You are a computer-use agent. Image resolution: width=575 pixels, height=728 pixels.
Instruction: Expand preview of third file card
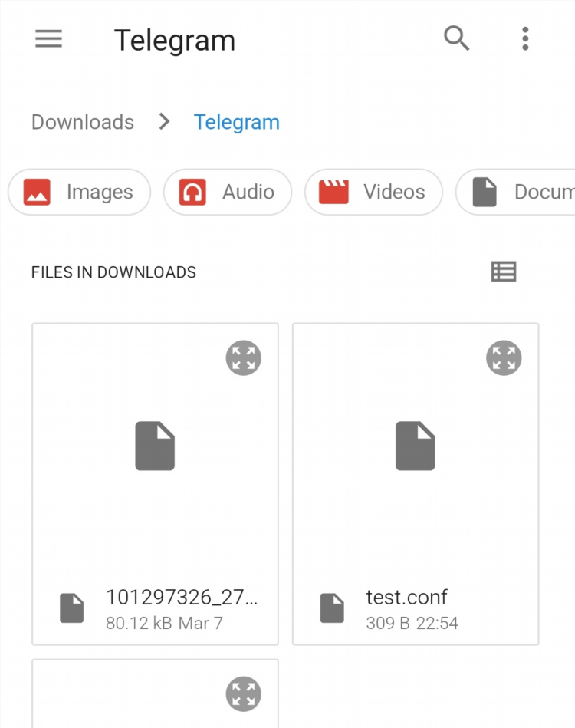[244, 694]
